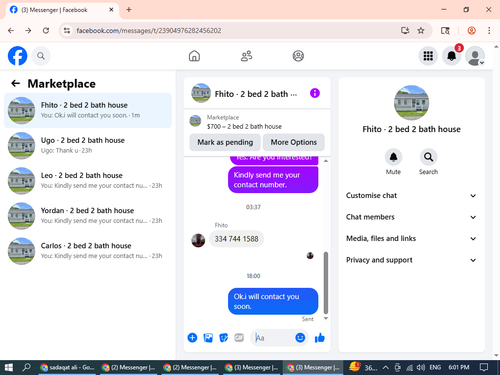Click the install app icon in address bar

(405, 31)
